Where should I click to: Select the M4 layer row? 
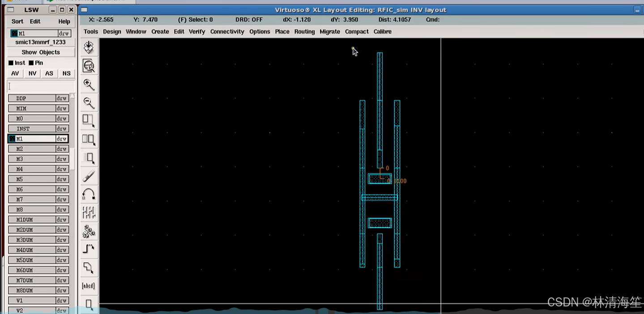point(38,169)
